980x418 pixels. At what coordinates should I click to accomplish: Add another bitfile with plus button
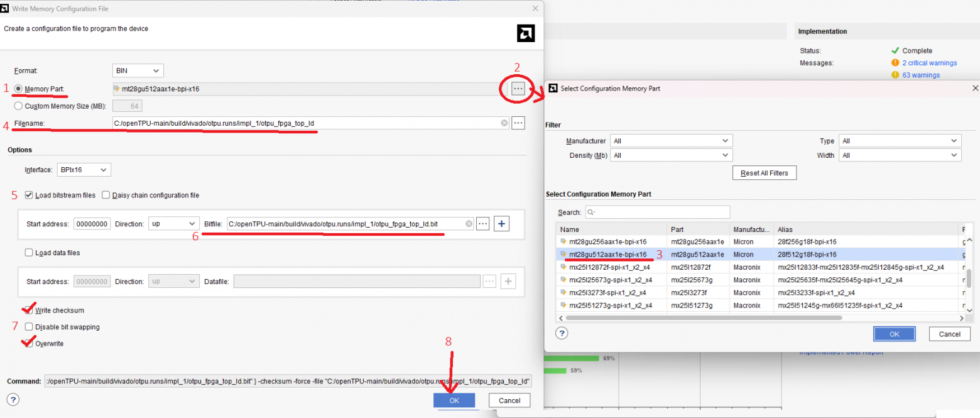click(x=501, y=224)
